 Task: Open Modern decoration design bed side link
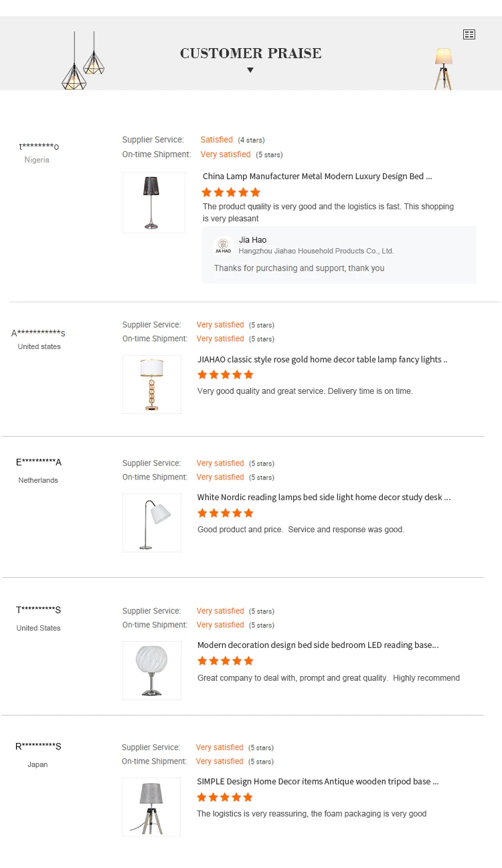click(x=318, y=645)
